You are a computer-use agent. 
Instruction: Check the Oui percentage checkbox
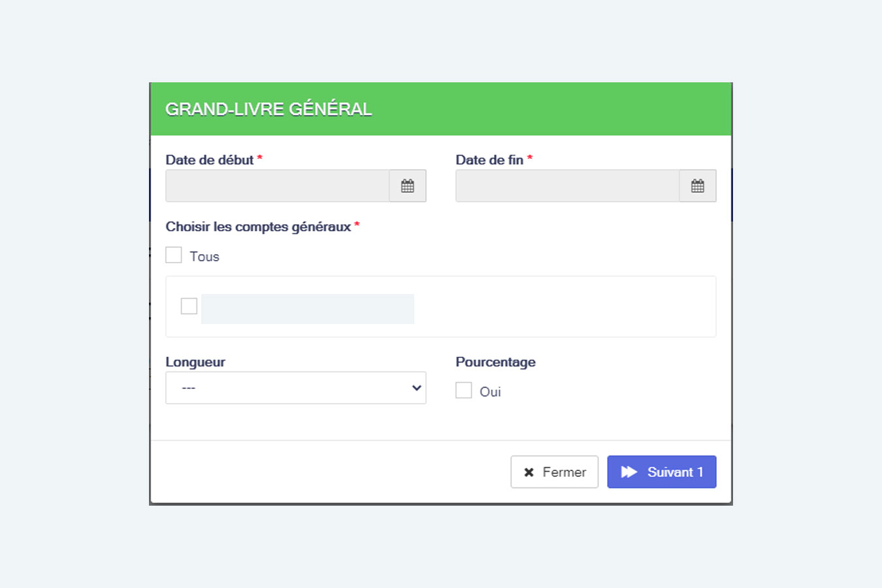pos(464,390)
